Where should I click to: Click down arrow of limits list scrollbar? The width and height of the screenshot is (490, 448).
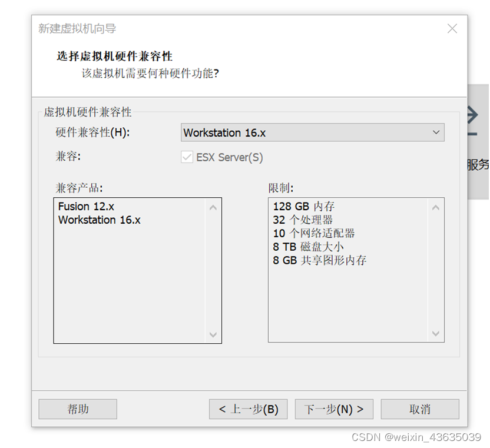436,334
